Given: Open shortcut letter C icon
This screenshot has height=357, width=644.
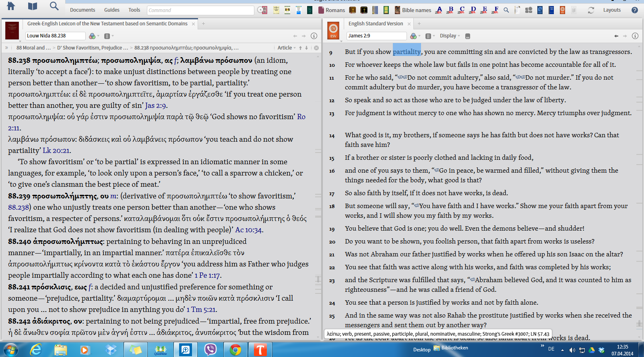Looking at the screenshot, I should [x=462, y=10].
